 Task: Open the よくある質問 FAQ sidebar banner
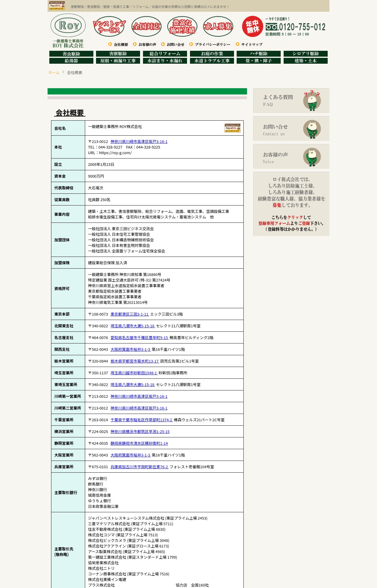pos(291,100)
